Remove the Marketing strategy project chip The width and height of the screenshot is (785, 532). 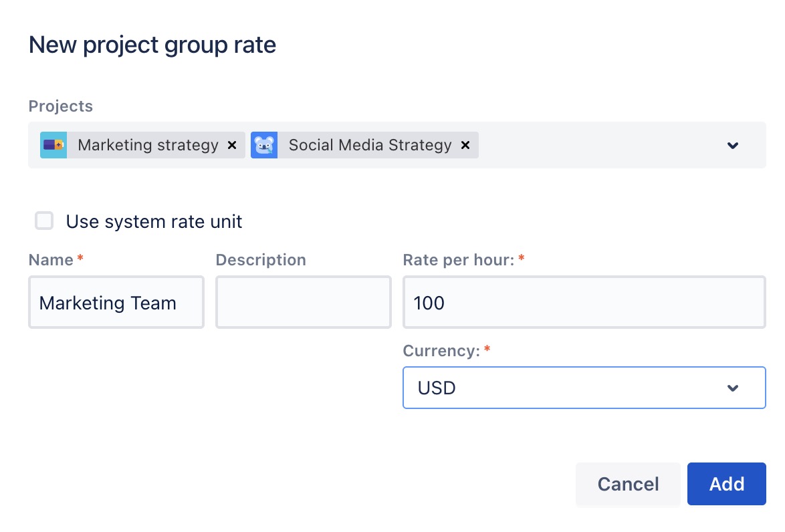232,145
